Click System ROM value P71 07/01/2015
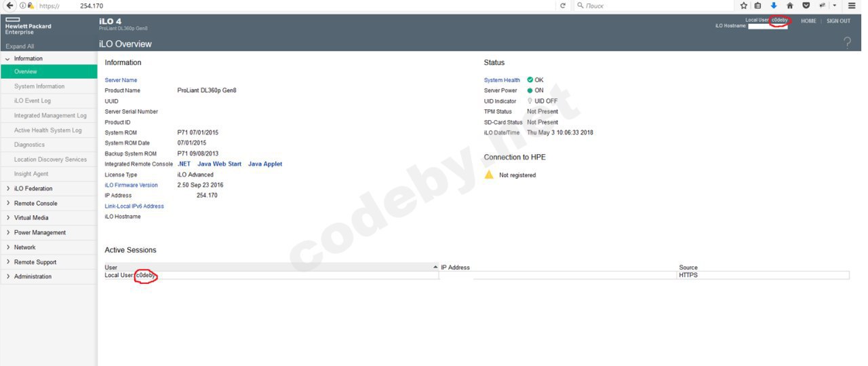 pyautogui.click(x=197, y=132)
